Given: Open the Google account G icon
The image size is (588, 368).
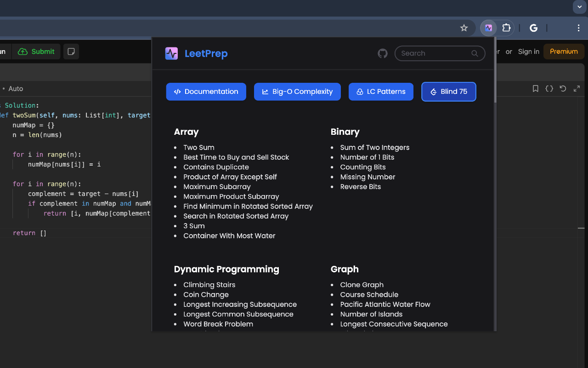Looking at the screenshot, I should (533, 28).
